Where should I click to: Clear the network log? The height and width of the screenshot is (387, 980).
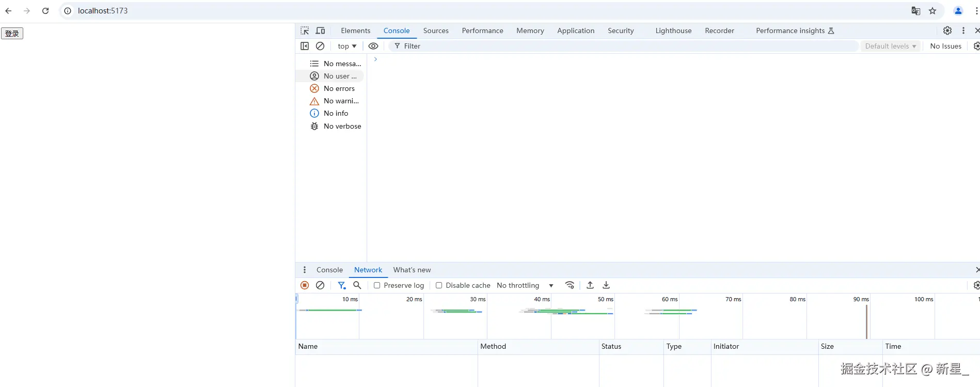(320, 285)
